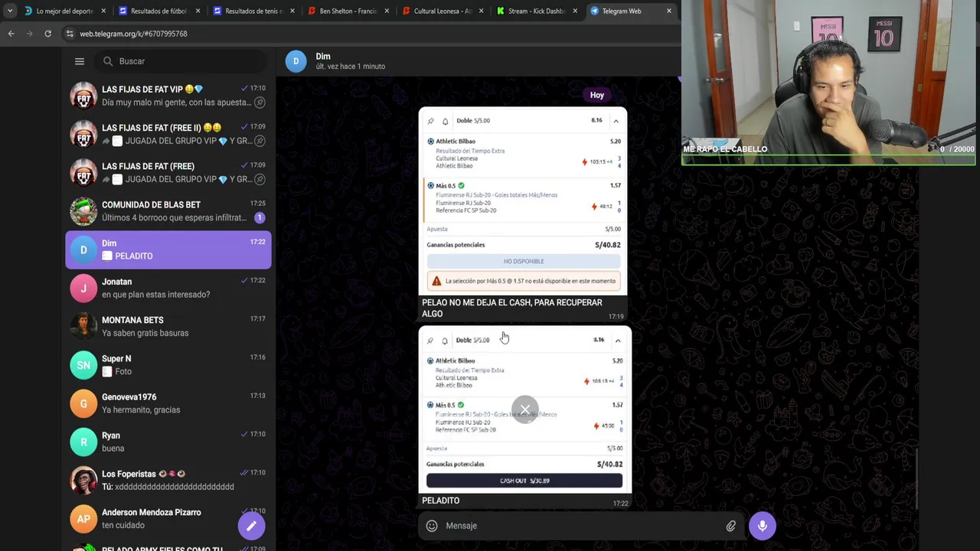Click unread badge on COMUNIDAD DE BLAS BET
The image size is (980, 551).
point(260,218)
